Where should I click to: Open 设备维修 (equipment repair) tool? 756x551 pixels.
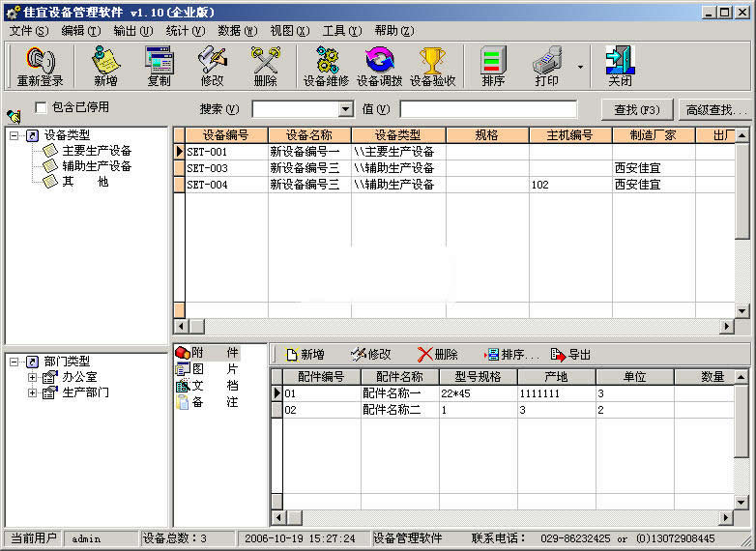click(x=327, y=66)
